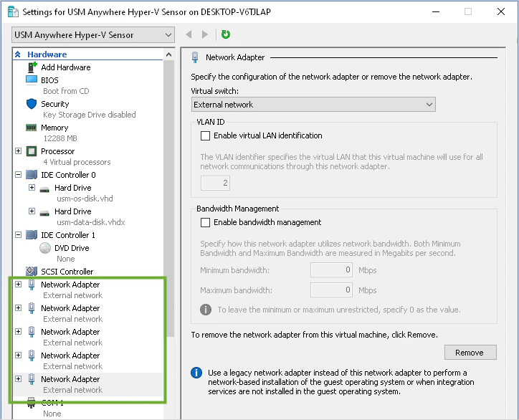Image resolution: width=519 pixels, height=420 pixels.
Task: Expand the usm-os-disk.vhd Hard Drive node
Action: tap(32, 187)
